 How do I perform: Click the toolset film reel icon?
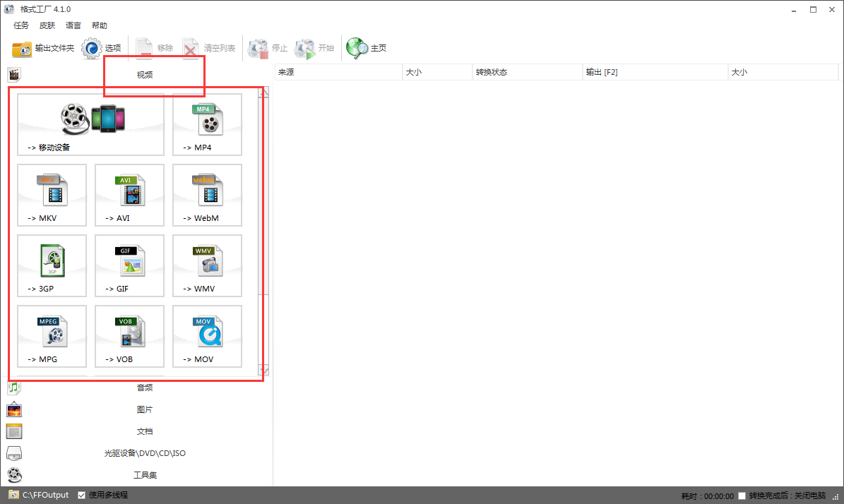[x=14, y=475]
